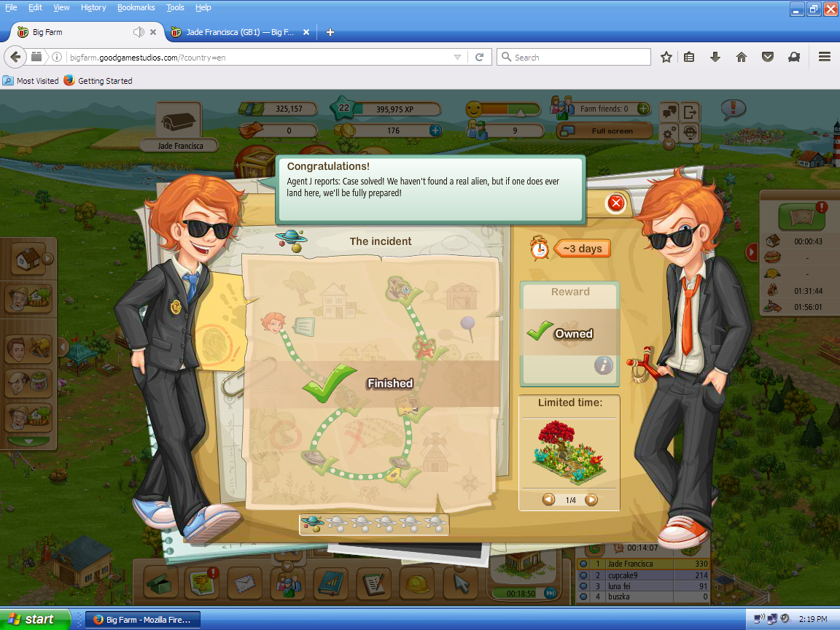The image size is (840, 630).
Task: Click the browser Search field
Action: coord(574,57)
